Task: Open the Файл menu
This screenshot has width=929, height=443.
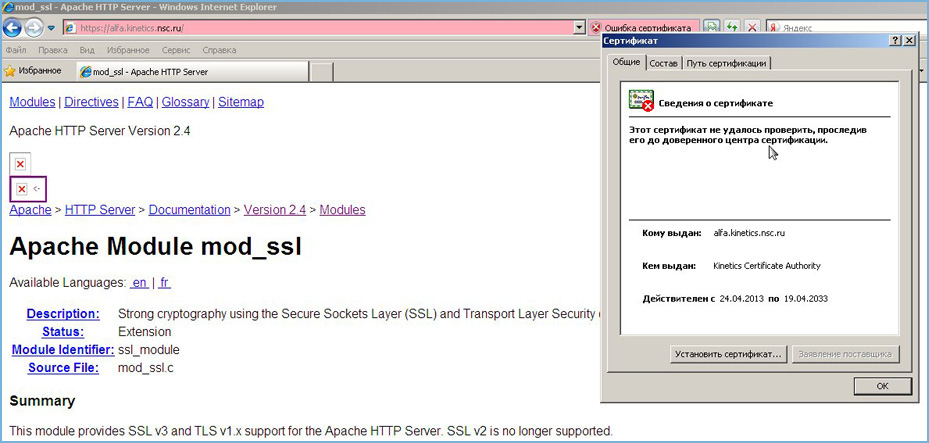Action: pyautogui.click(x=15, y=50)
